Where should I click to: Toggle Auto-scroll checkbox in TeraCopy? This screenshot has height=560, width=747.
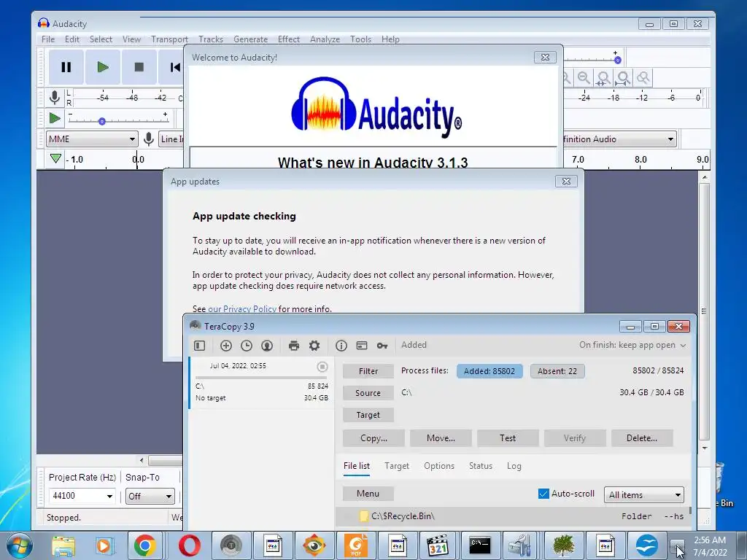[543, 494]
